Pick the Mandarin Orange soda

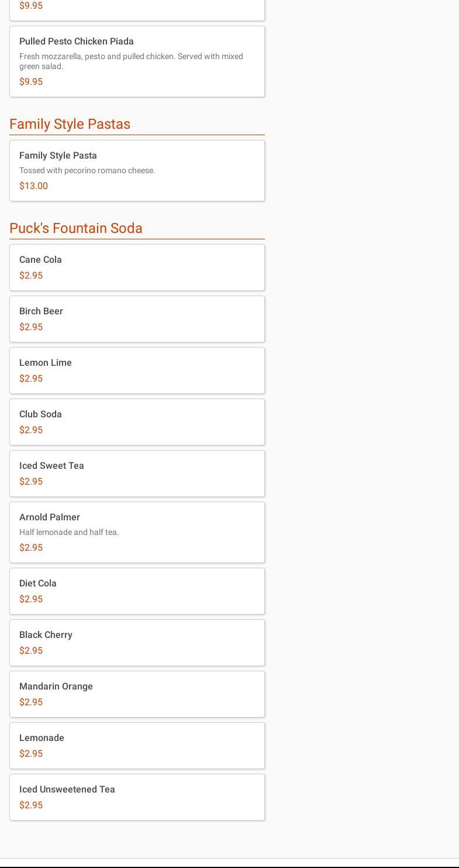point(137,694)
